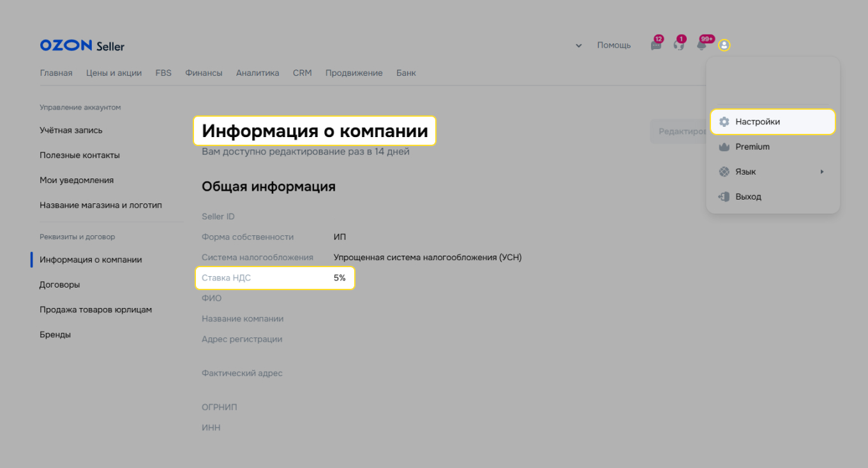Open the Язык submenu arrow

821,172
